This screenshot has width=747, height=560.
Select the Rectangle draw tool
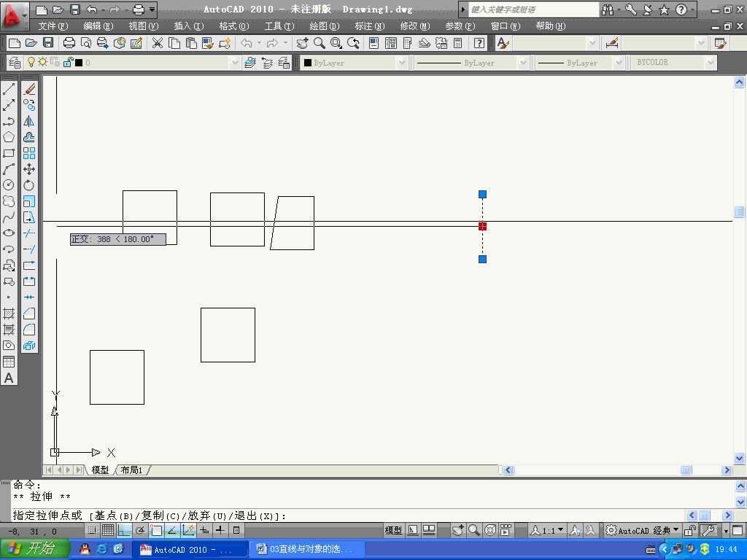pyautogui.click(x=9, y=153)
